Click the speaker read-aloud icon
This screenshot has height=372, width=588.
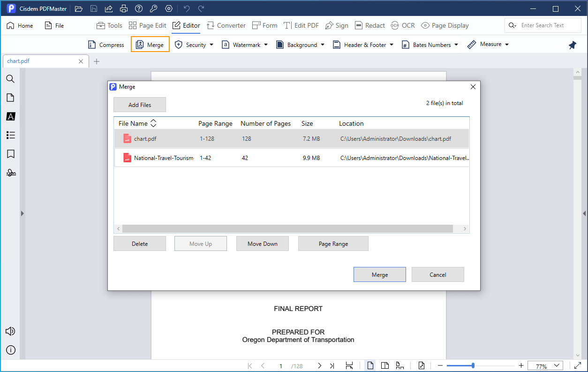10,331
